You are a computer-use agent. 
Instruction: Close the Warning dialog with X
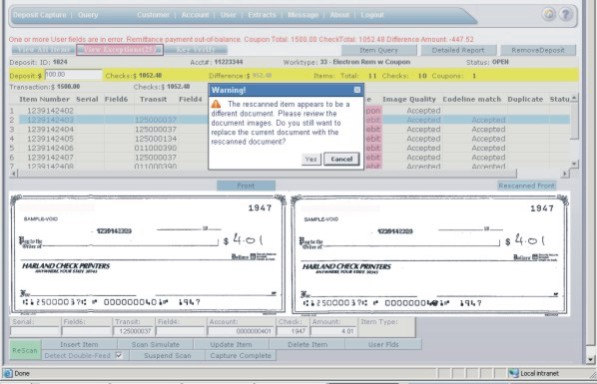(357, 90)
